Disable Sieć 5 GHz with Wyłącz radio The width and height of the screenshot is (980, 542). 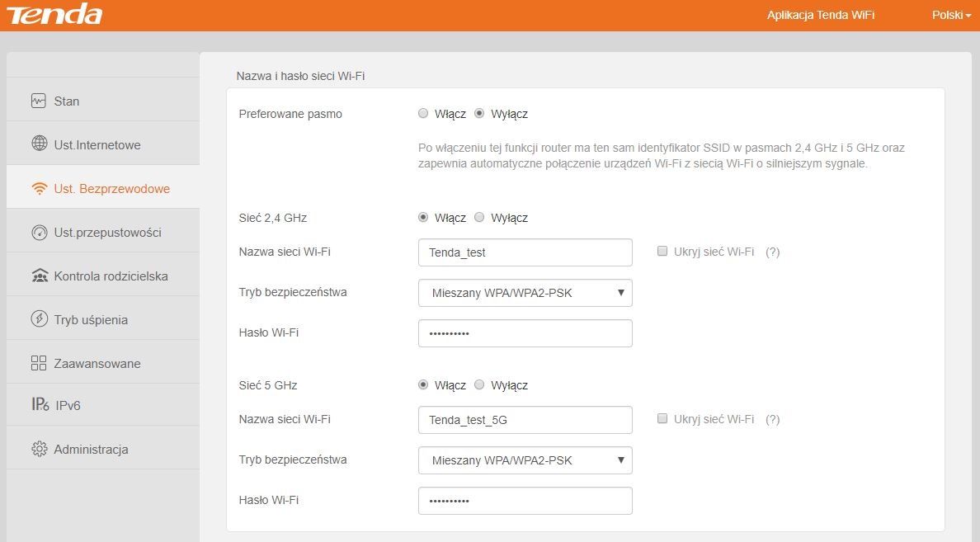479,384
